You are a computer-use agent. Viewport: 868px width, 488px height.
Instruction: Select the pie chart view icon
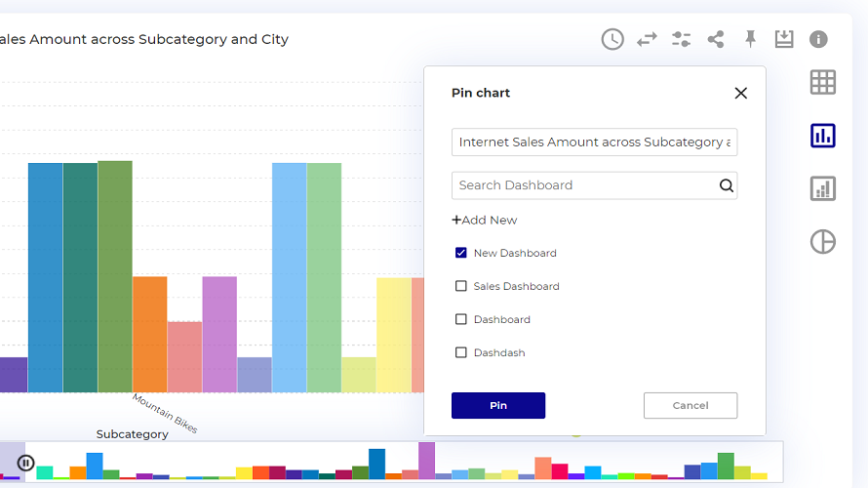822,241
